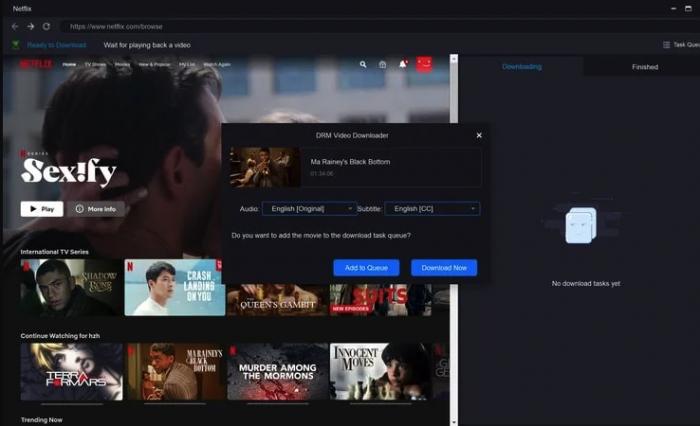Viewport: 700px width, 426px height.
Task: Switch to the Downloading tab
Action: (521, 67)
